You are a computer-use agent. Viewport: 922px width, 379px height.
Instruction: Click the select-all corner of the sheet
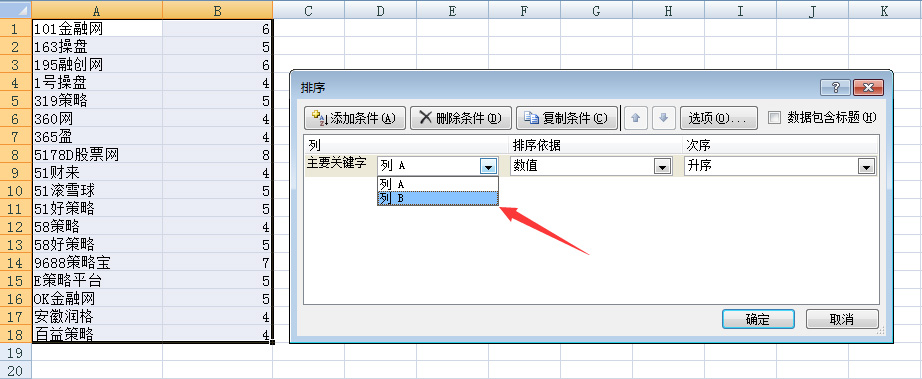click(16, 11)
